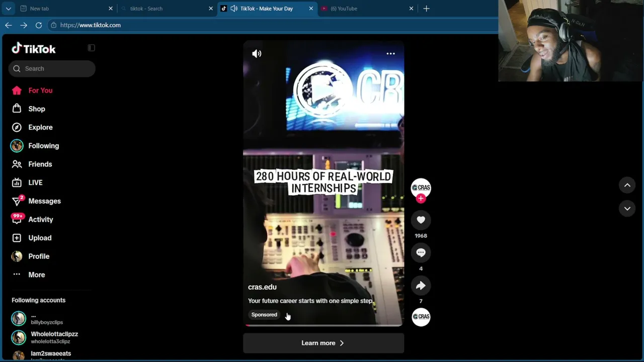Click the Learn more button
644x362 pixels.
324,343
